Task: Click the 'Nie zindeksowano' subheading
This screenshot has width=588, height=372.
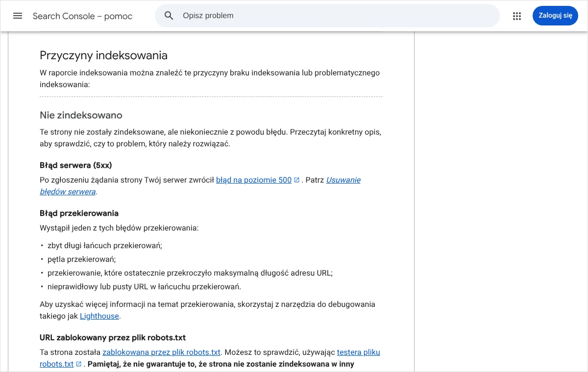Action: coord(81,115)
